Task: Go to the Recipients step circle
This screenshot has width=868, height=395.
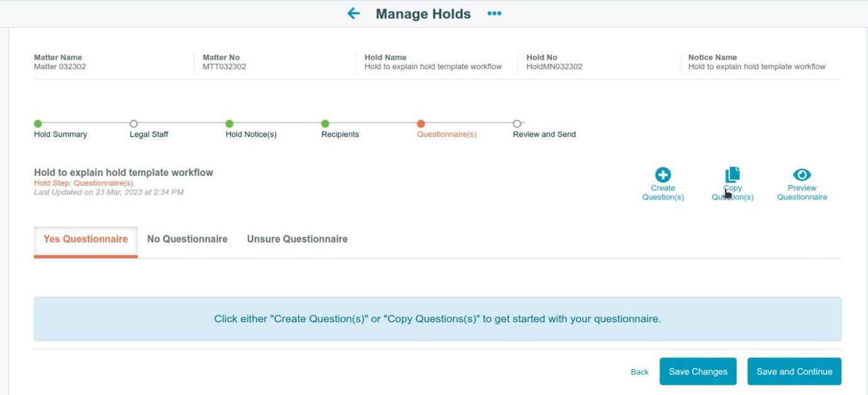Action: click(x=325, y=124)
